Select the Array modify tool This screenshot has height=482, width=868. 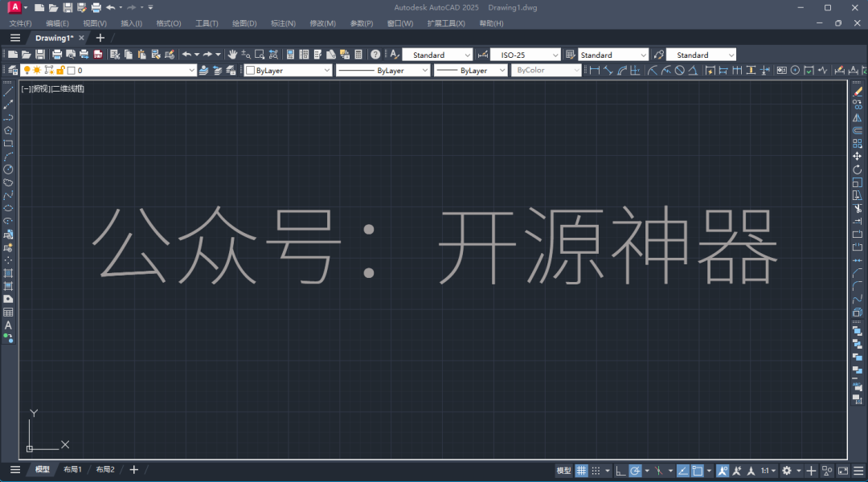pyautogui.click(x=858, y=144)
